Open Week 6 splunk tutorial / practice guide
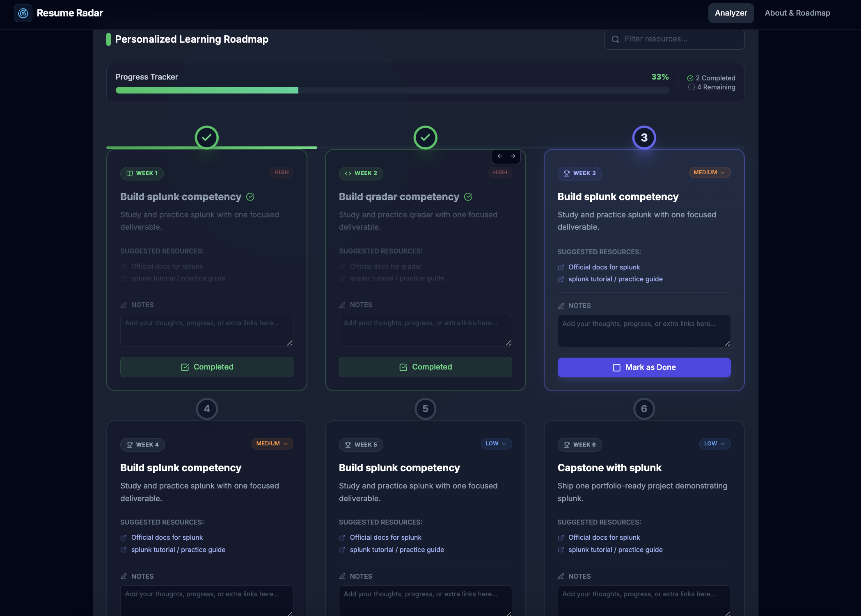This screenshot has width=861, height=616. tap(615, 550)
